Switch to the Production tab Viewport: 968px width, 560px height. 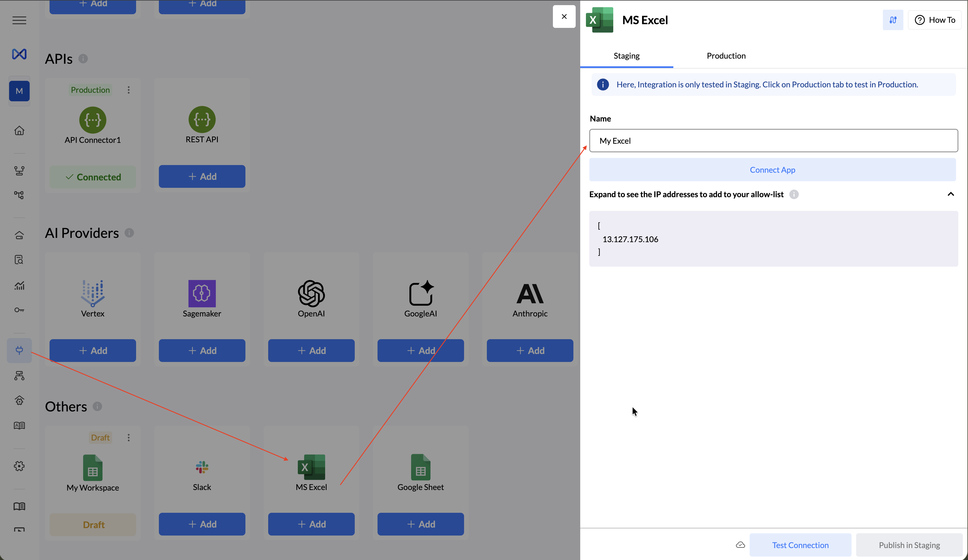(x=726, y=56)
